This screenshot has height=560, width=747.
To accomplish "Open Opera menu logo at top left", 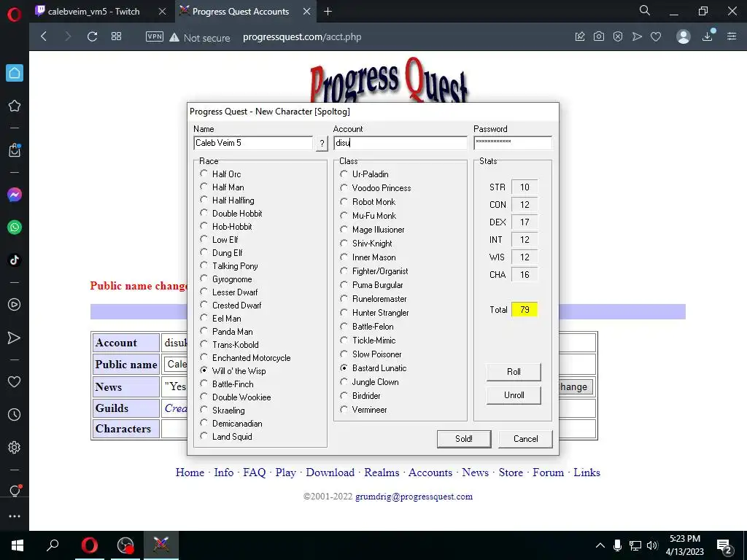I will [15, 15].
